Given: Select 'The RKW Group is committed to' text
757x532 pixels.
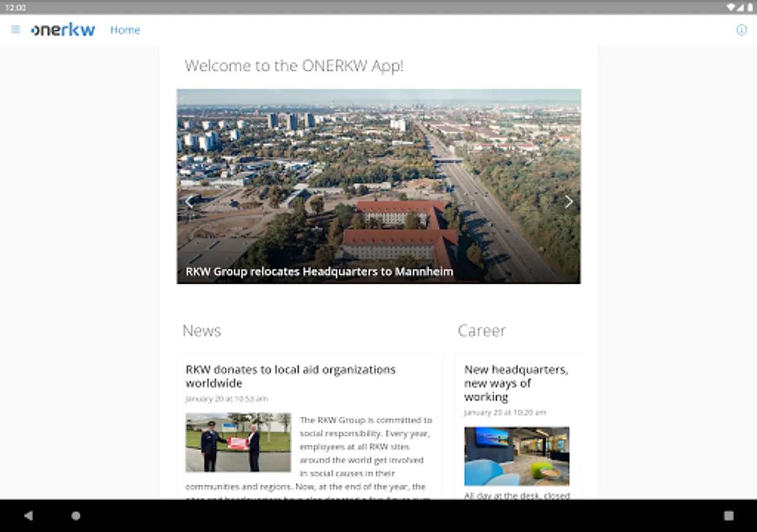Looking at the screenshot, I should coord(366,420).
